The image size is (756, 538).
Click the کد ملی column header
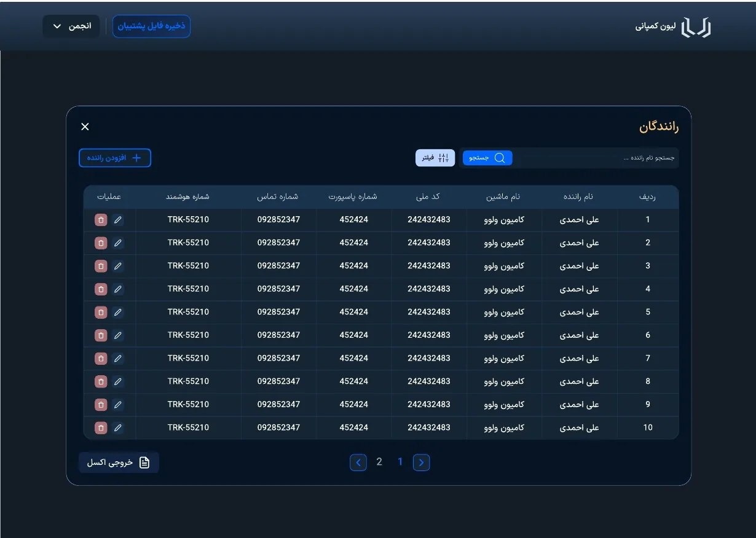(x=428, y=197)
